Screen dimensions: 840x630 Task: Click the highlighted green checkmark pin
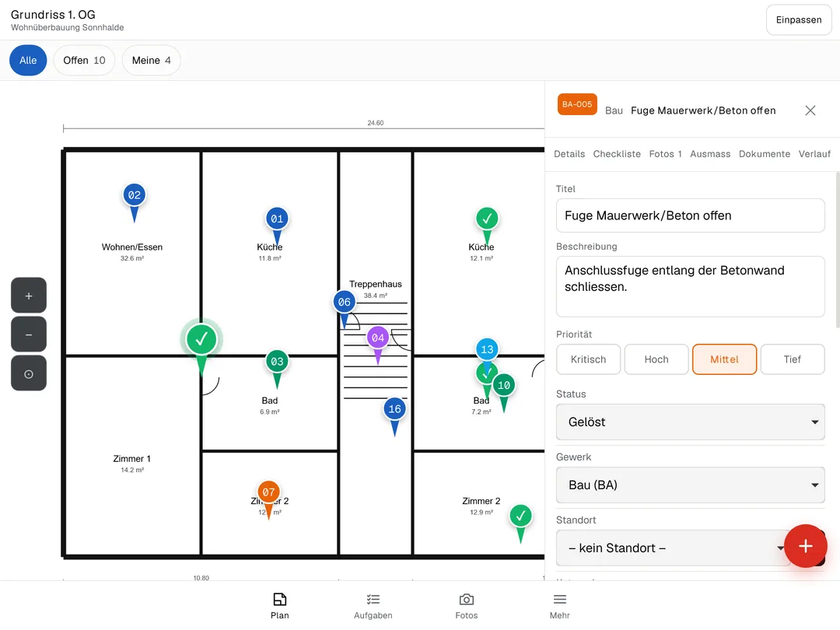[201, 340]
